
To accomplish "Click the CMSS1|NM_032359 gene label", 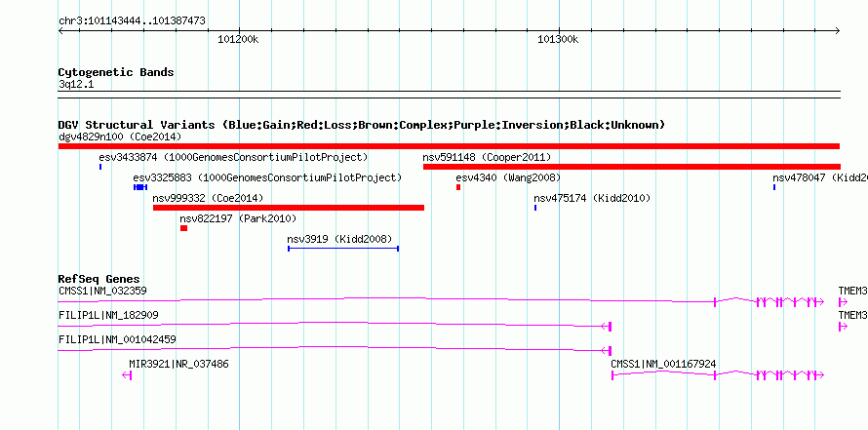I will point(102,291).
